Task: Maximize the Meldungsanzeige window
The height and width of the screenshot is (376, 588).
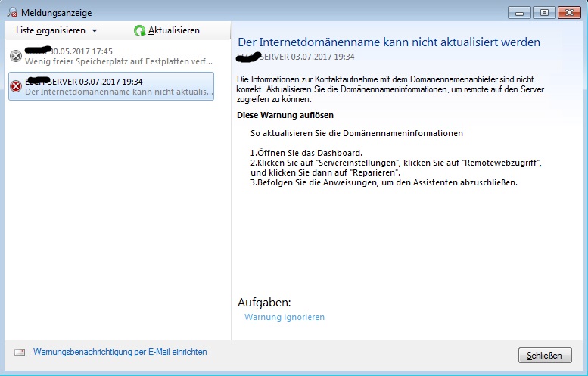Action: tap(543, 12)
